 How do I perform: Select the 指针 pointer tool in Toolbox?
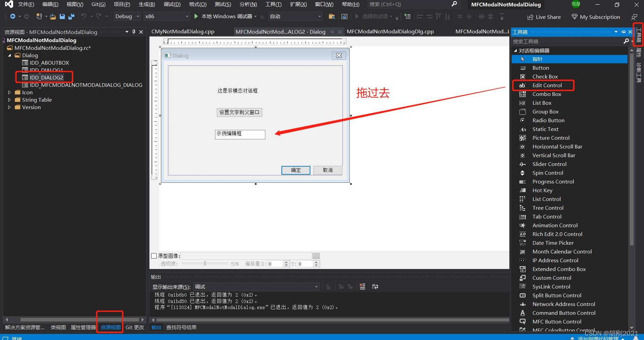(537, 59)
